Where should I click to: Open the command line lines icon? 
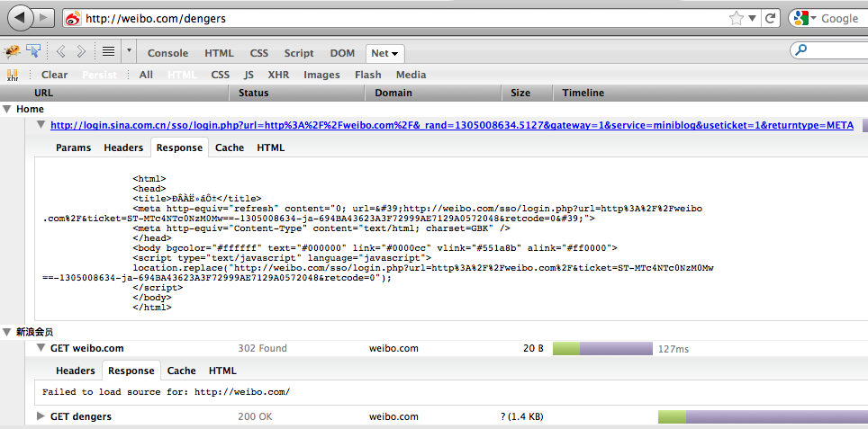(108, 52)
